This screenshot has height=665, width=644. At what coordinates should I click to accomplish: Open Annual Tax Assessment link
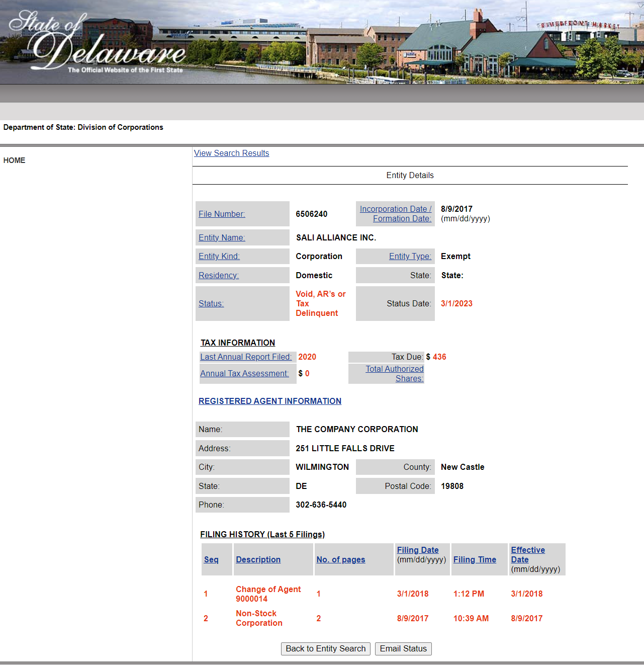tap(244, 373)
